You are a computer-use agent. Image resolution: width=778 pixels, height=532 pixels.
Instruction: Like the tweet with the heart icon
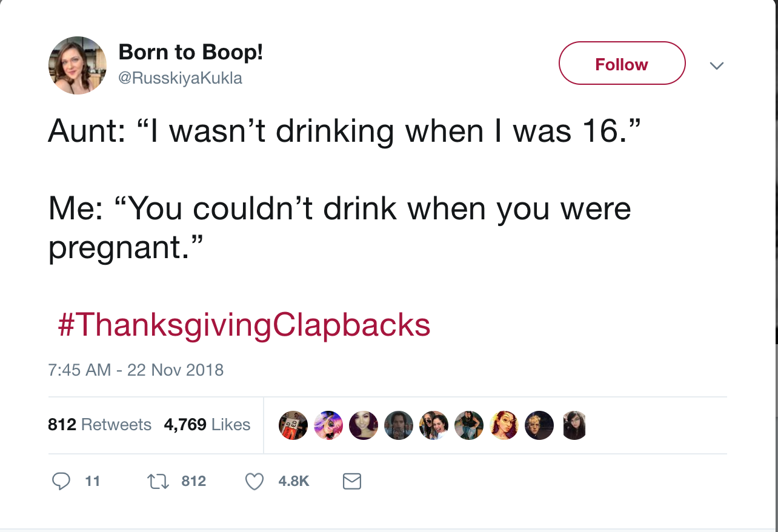(x=254, y=481)
